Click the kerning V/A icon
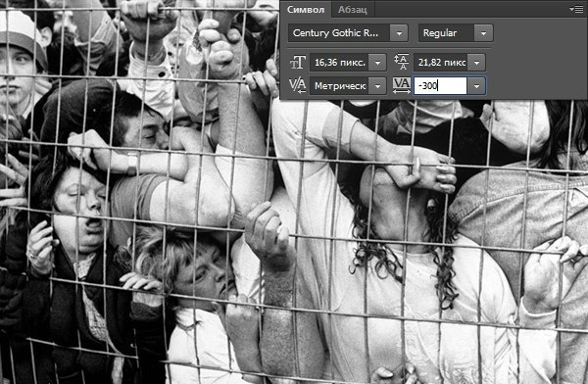The image size is (588, 384). pos(297,85)
